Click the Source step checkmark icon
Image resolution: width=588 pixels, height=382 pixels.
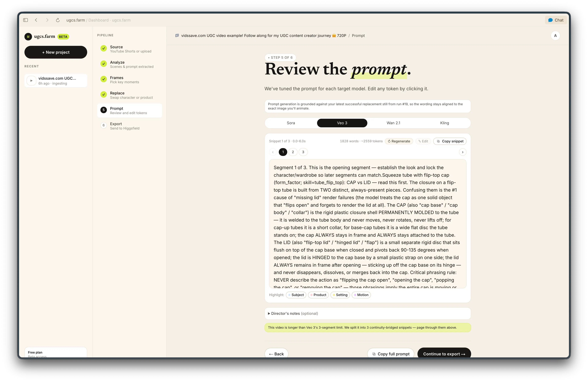point(103,48)
